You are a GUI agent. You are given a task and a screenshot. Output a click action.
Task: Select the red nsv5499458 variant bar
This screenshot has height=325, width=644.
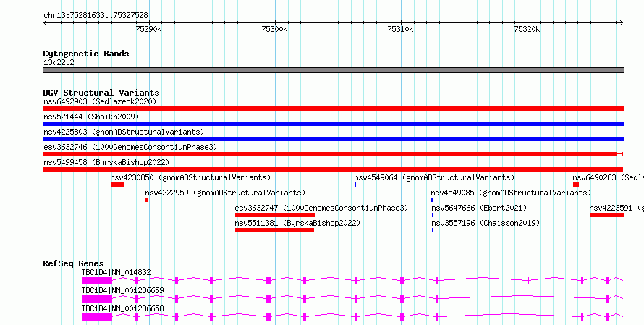tap(333, 169)
